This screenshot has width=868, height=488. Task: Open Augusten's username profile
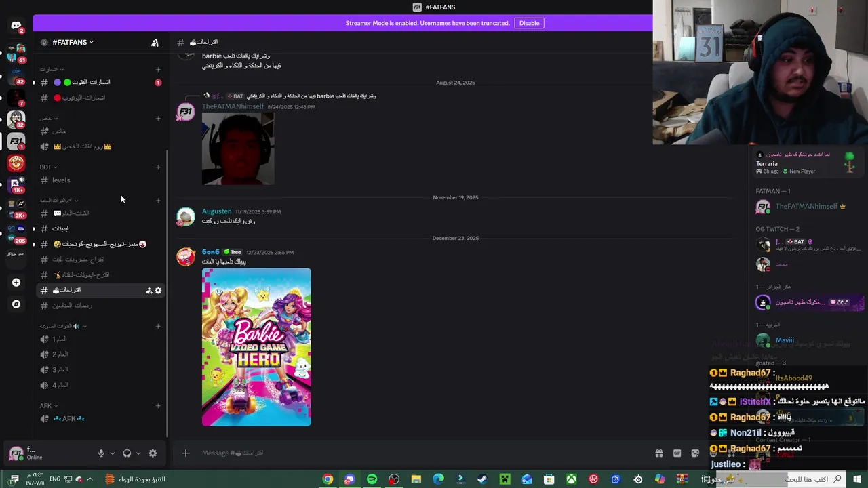216,211
